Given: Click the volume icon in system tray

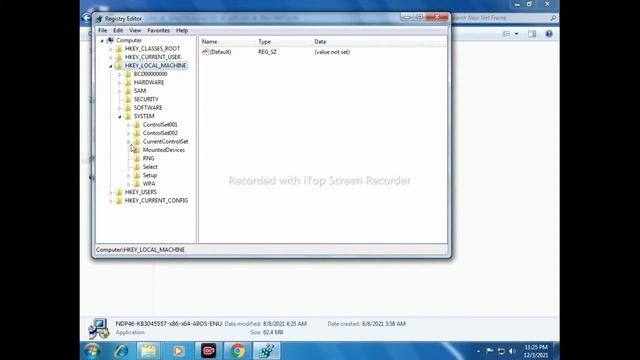Looking at the screenshot, I should click(512, 351).
